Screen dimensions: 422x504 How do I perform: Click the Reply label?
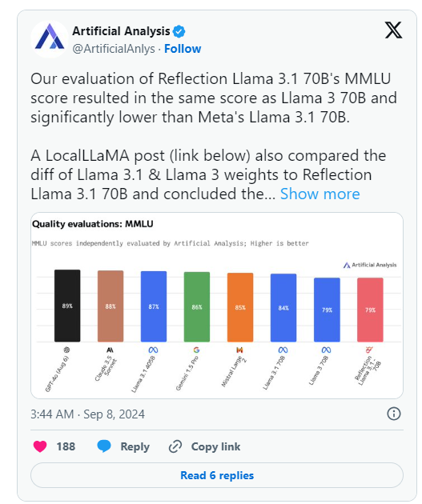pyautogui.click(x=135, y=446)
